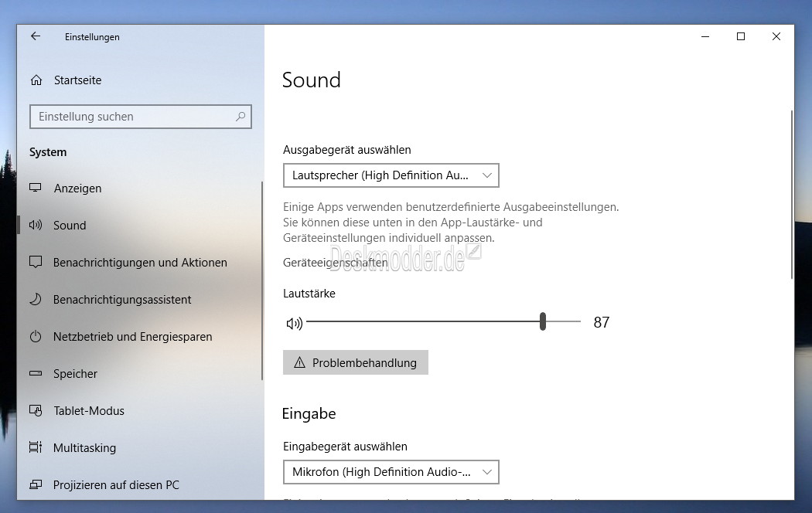This screenshot has height=513, width=812.
Task: Open the Eingabegerät Mikrofon dropdown
Action: (391, 471)
